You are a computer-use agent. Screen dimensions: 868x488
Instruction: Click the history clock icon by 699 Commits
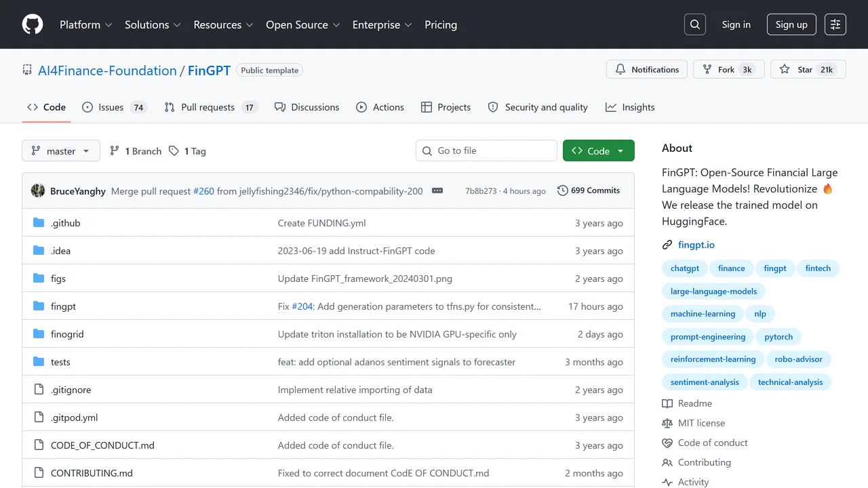[563, 190]
